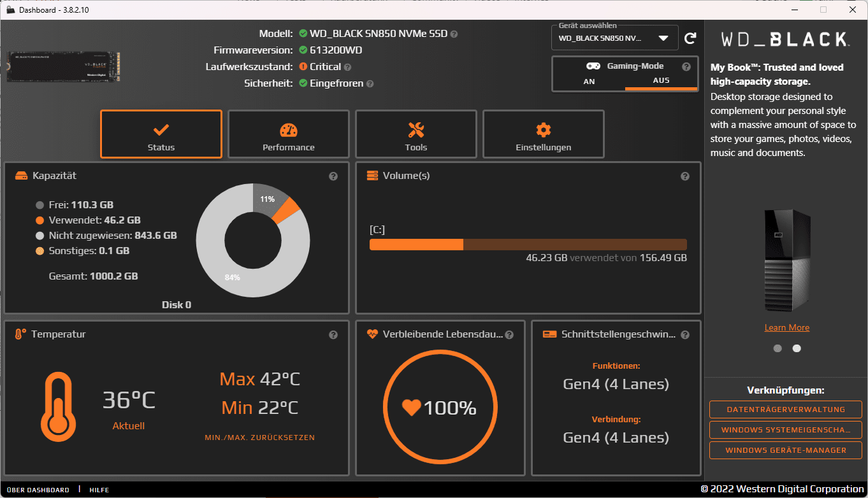This screenshot has height=498, width=868.
Task: Select the second ad carousel dot
Action: click(797, 348)
